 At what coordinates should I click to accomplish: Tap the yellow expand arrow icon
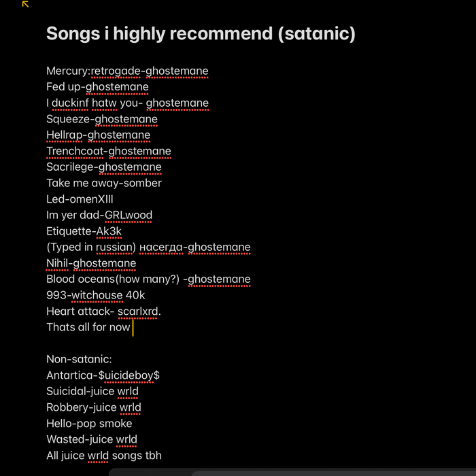coord(25,4)
